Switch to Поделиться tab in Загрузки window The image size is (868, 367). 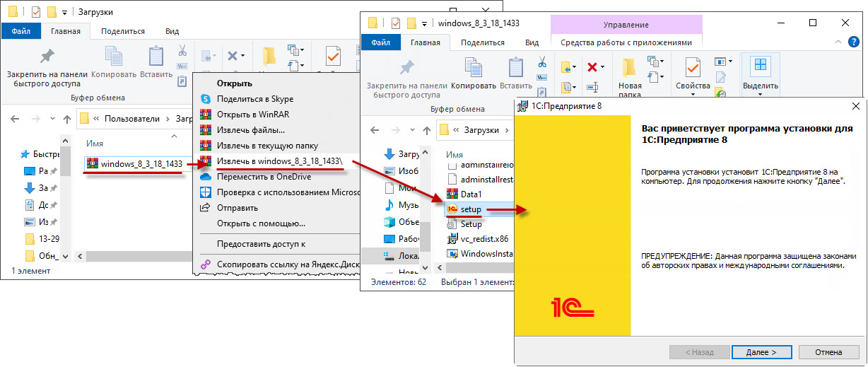click(123, 31)
